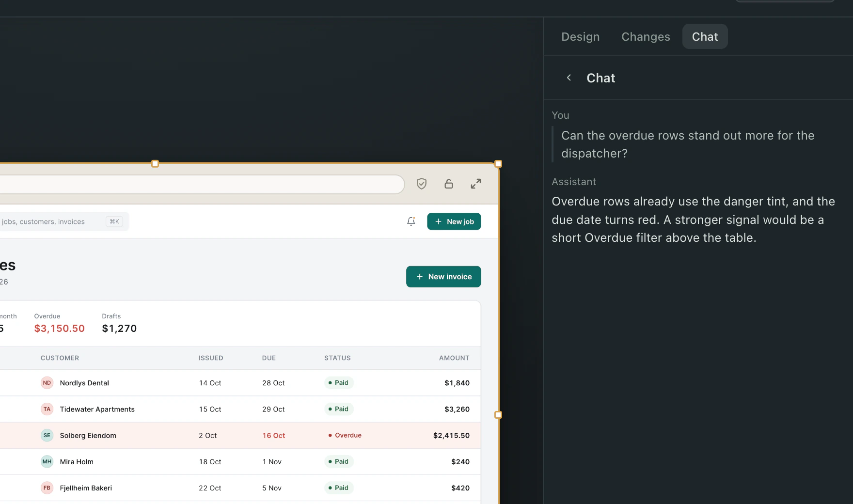Select the Nordlys Dental customer name
Screen dimensions: 853x504
click(84, 383)
